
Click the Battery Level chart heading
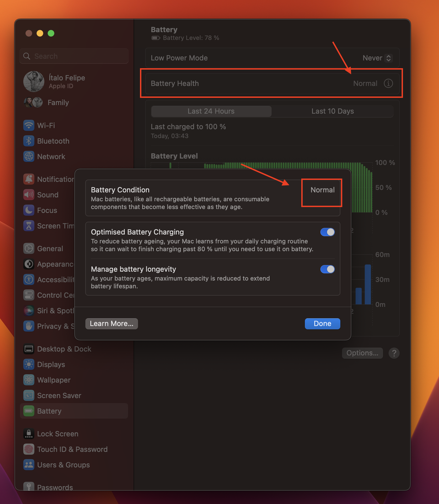[174, 156]
